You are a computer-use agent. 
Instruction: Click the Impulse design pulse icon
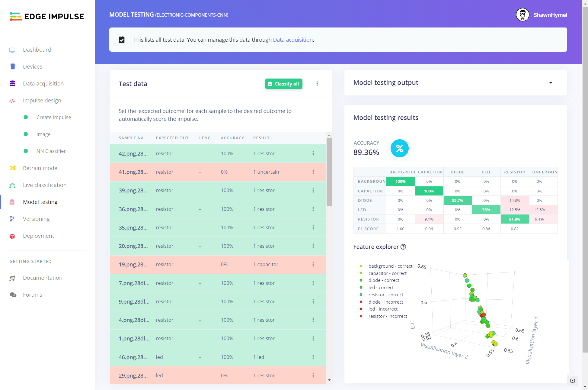[12, 101]
